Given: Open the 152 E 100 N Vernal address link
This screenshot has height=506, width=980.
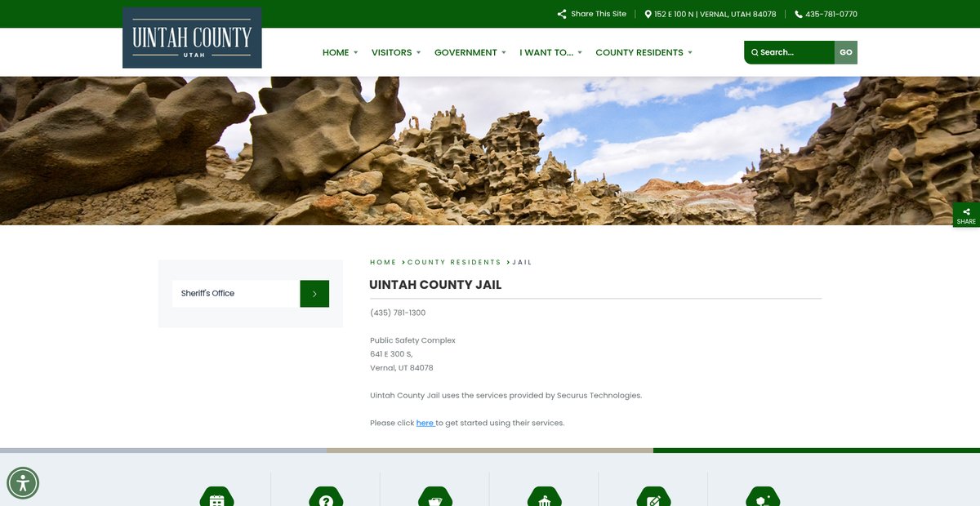Looking at the screenshot, I should 715,14.
